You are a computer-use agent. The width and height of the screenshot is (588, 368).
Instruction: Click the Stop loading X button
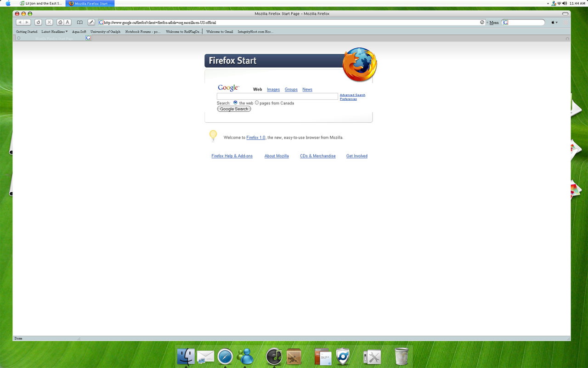click(49, 22)
